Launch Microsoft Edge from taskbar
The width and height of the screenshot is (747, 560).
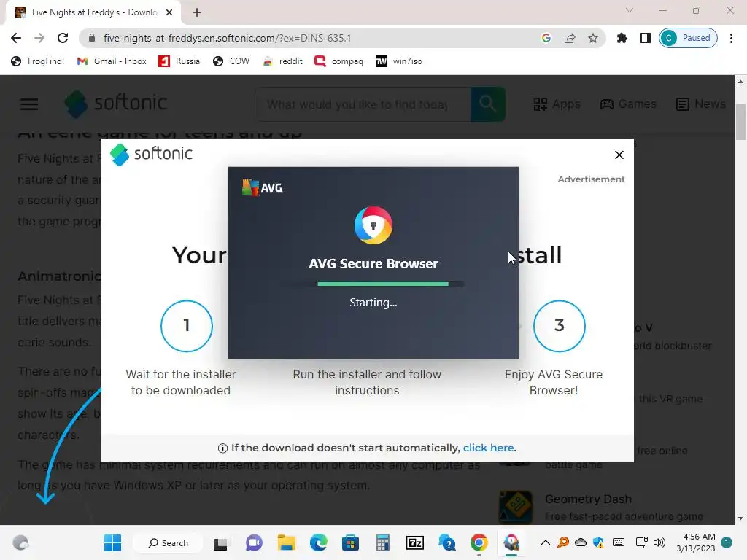click(x=319, y=542)
